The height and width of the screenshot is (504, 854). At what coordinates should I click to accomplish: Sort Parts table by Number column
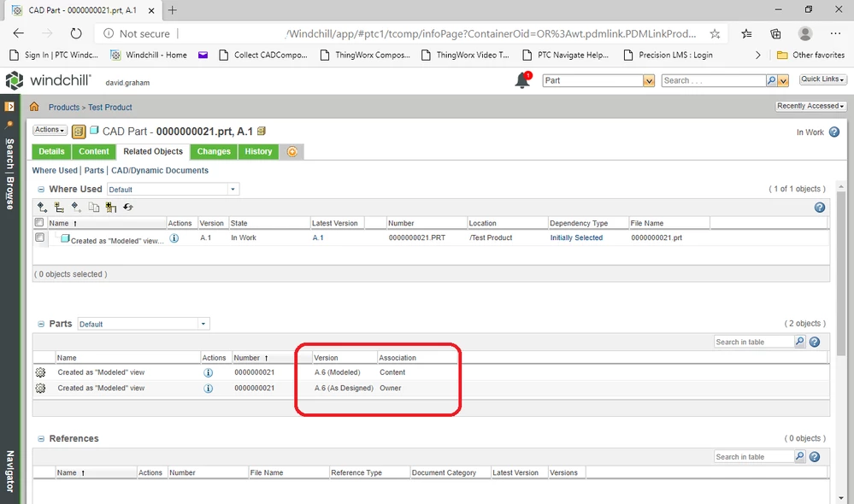(x=247, y=358)
